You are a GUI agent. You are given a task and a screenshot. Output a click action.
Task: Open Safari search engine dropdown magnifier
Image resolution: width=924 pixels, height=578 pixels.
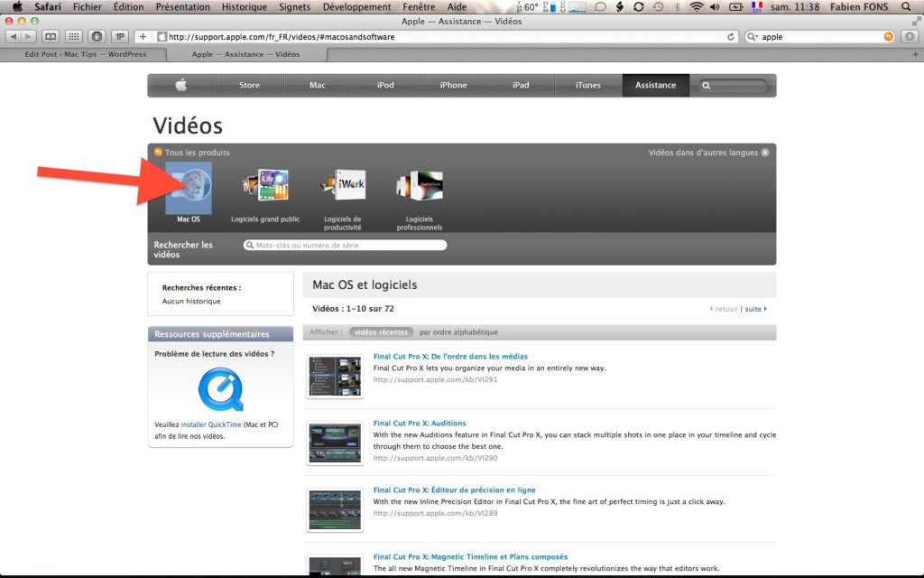(x=753, y=36)
